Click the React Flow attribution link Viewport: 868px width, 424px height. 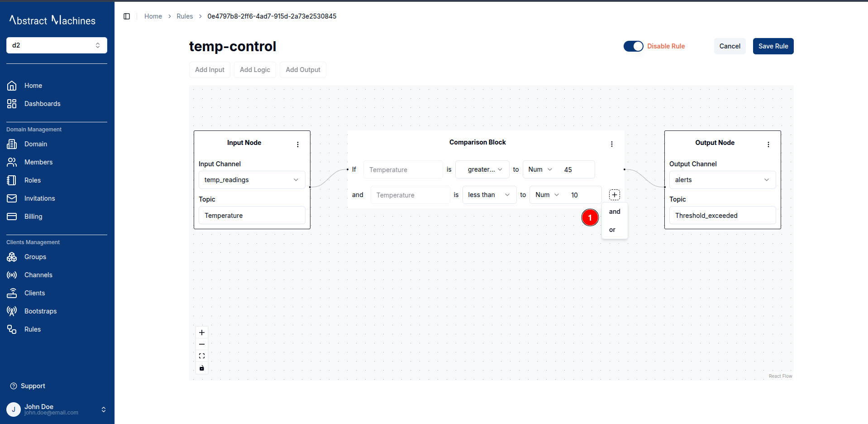(780, 376)
